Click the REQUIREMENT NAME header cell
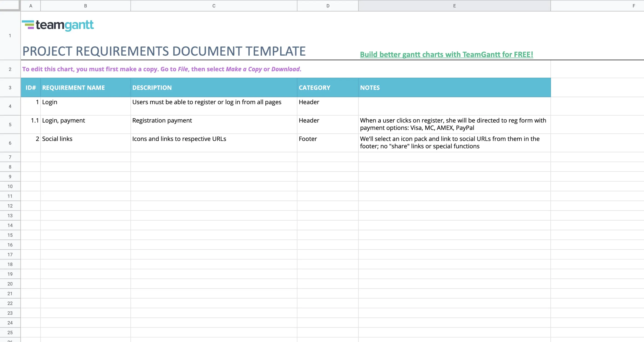Screen dimensions: 644x342 [x=85, y=88]
